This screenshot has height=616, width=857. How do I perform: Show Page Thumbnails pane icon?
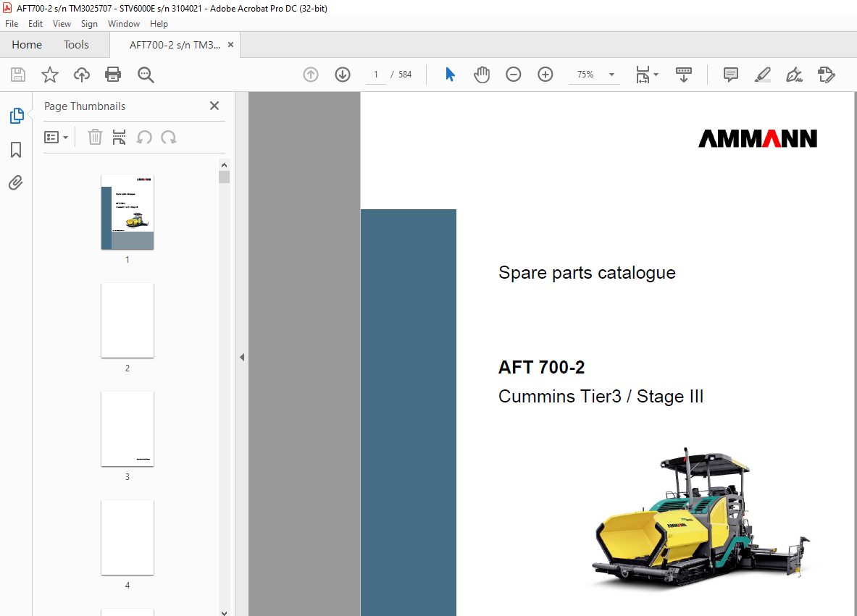pyautogui.click(x=17, y=116)
